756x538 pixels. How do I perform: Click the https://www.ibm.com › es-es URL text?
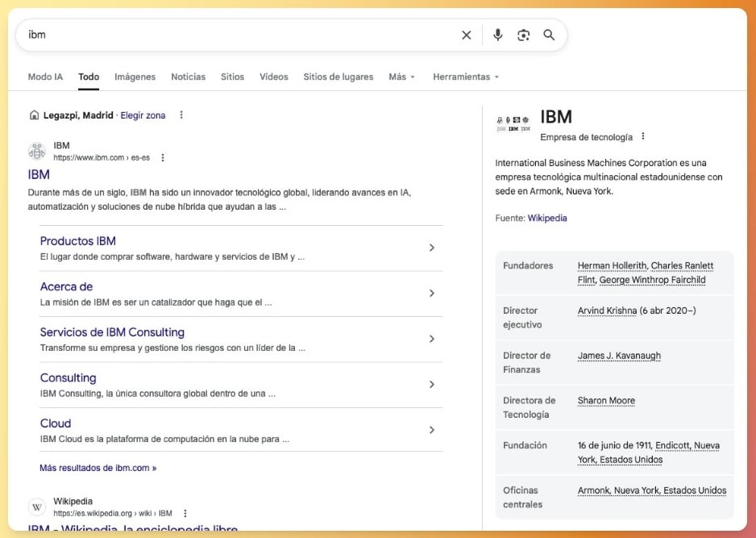pos(102,158)
